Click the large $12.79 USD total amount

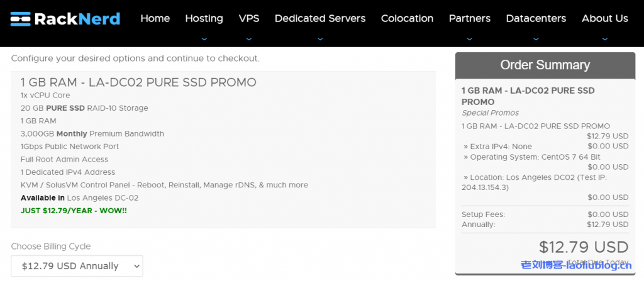click(x=583, y=247)
